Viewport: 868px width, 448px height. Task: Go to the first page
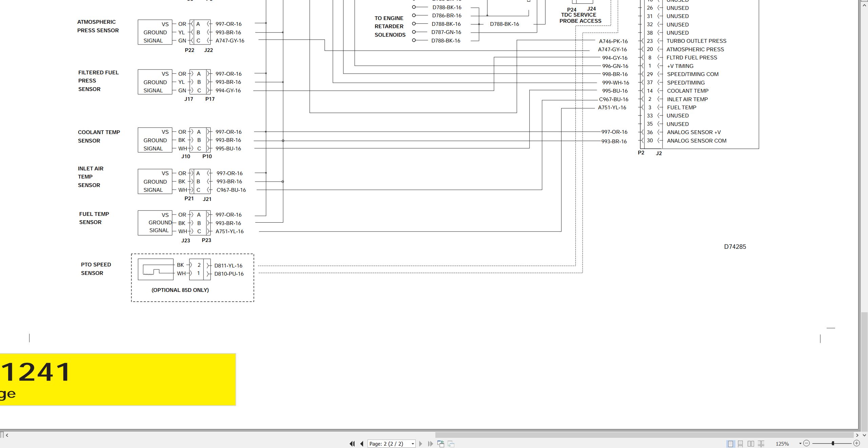click(x=352, y=444)
